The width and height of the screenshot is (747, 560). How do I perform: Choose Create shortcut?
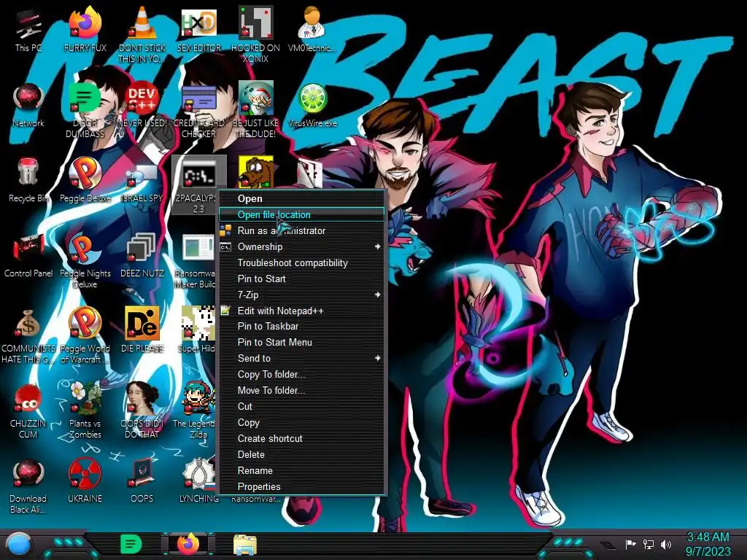(x=301, y=438)
